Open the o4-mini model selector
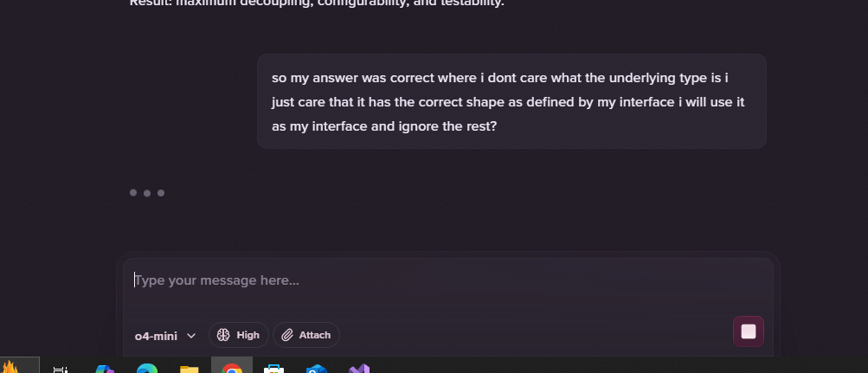Image resolution: width=868 pixels, height=373 pixels. pyautogui.click(x=165, y=336)
